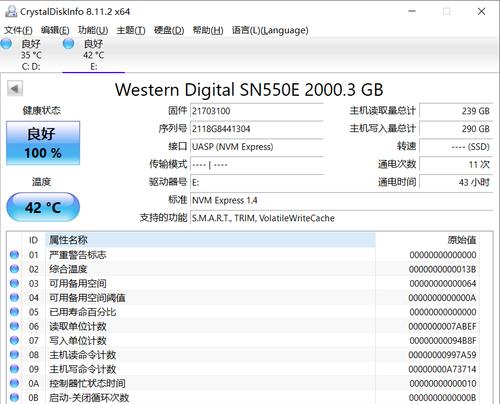This screenshot has width=500, height=404.
Task: Click the 良好 100 % health status button
Action: point(43,143)
